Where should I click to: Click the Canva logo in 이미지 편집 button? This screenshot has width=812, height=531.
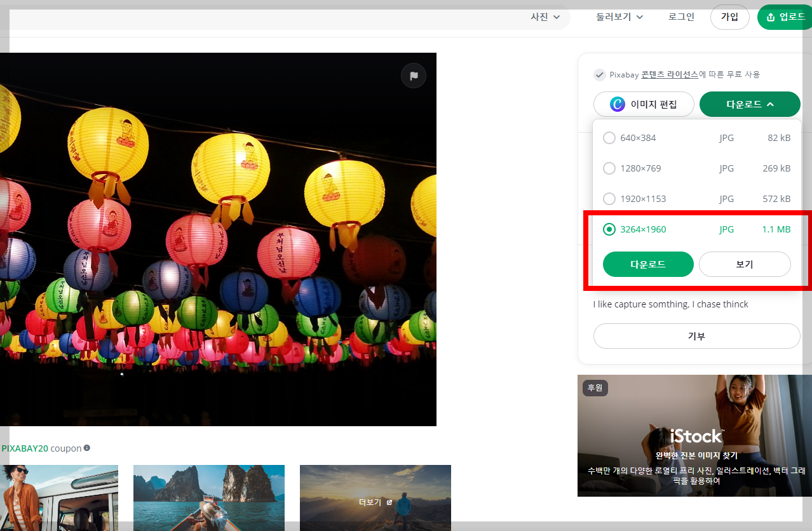point(617,104)
